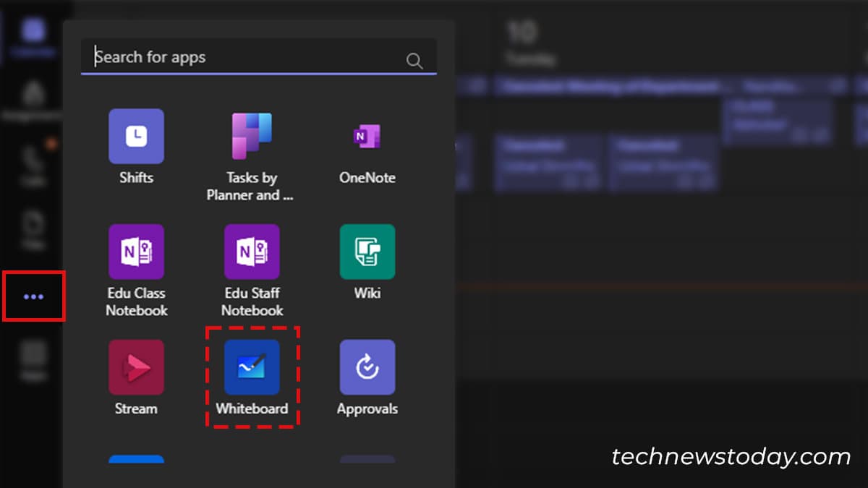Click the More apps ellipsis in sidebar
868x488 pixels.
[34, 296]
